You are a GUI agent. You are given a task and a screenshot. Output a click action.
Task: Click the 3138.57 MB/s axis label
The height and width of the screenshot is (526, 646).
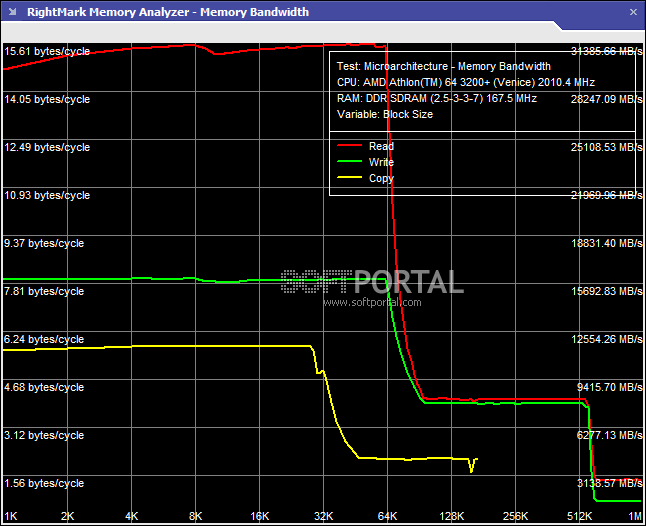(609, 483)
